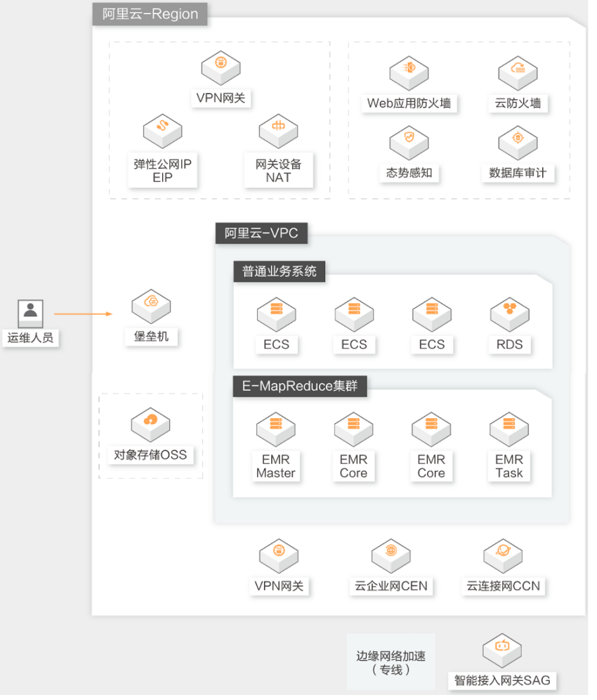Click the 对象存储OSS storage icon

(x=151, y=424)
